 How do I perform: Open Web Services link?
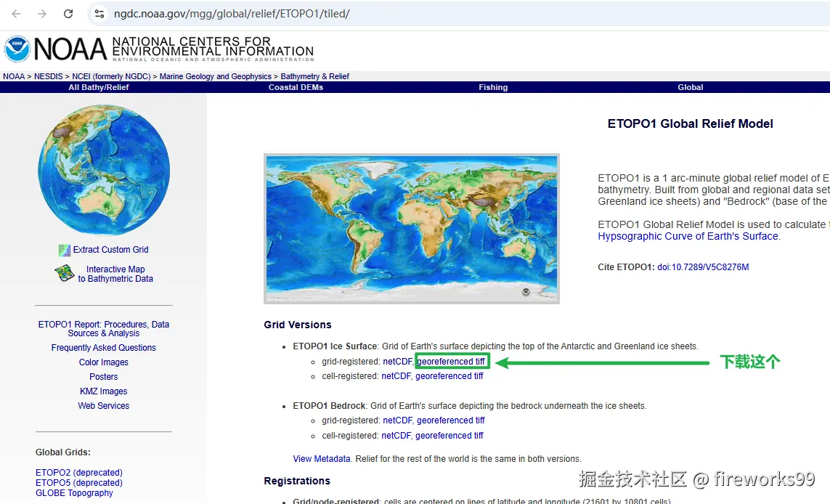pyautogui.click(x=104, y=406)
